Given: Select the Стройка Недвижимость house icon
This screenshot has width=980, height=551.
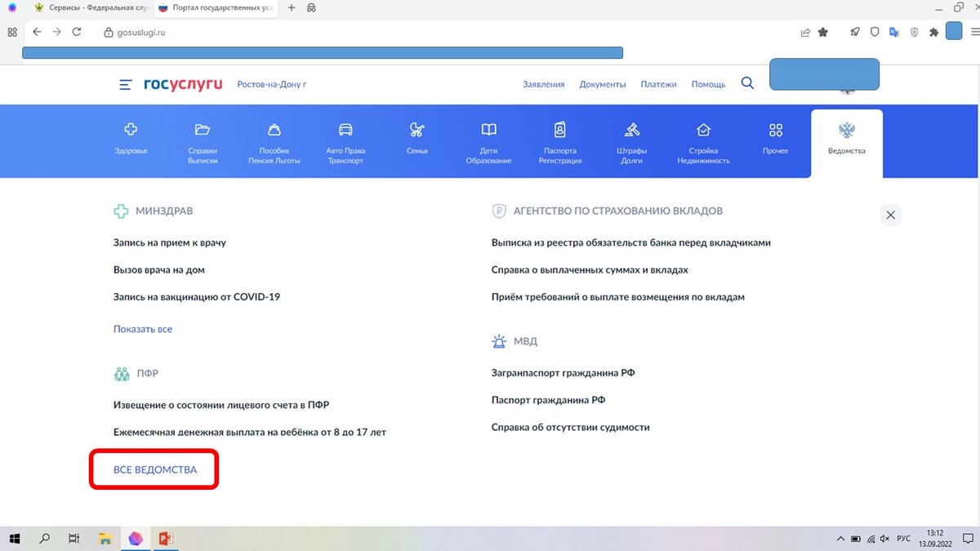Looking at the screenshot, I should click(703, 129).
